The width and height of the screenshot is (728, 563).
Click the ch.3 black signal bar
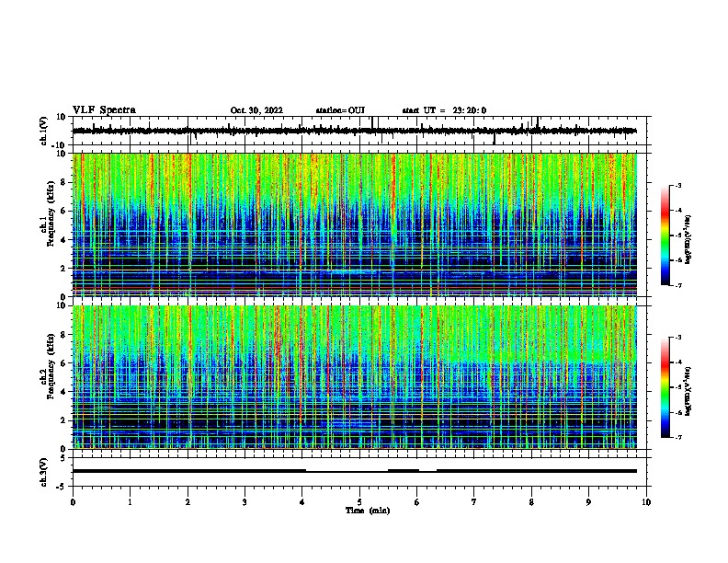point(354,471)
